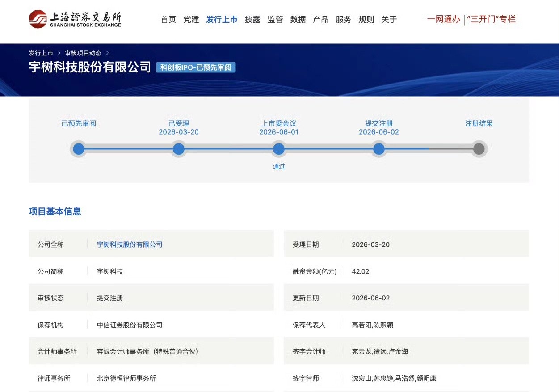Click the 更新日期 value 2026-06-02
The width and height of the screenshot is (559, 392).
pos(371,298)
